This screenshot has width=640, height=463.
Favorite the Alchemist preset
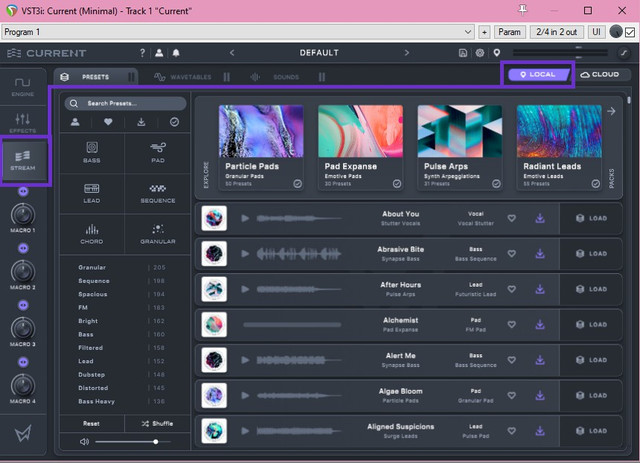[511, 325]
